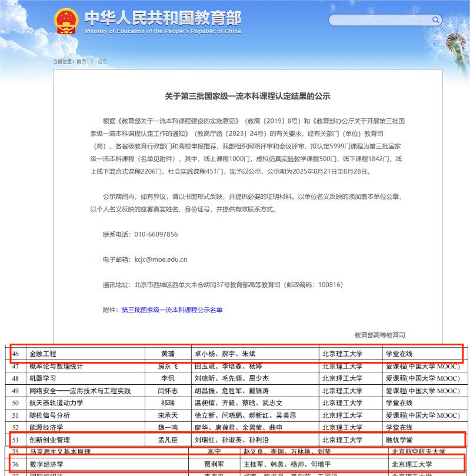This screenshot has height=476, width=470.
Task: Click instructor name 闫怀志 in row 49
Action: pos(168,391)
